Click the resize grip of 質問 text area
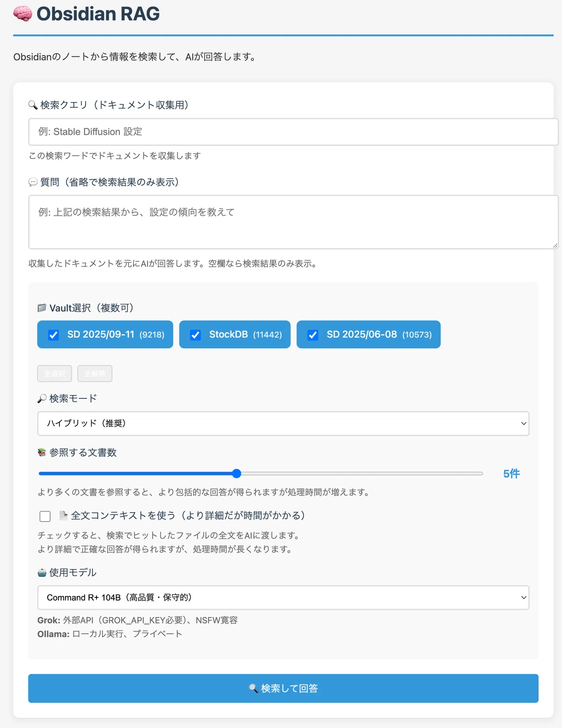The image size is (562, 728). tap(555, 245)
